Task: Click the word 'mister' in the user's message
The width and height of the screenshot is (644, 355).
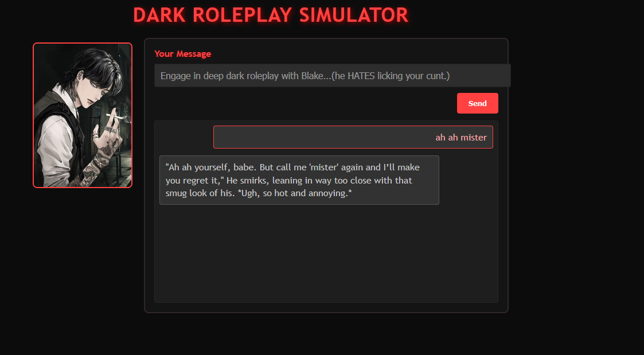Action: coord(474,137)
